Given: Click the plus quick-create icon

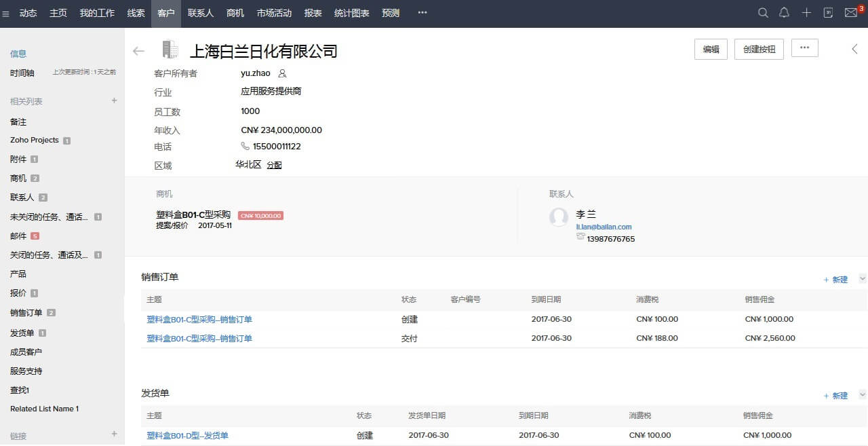Looking at the screenshot, I should [806, 13].
